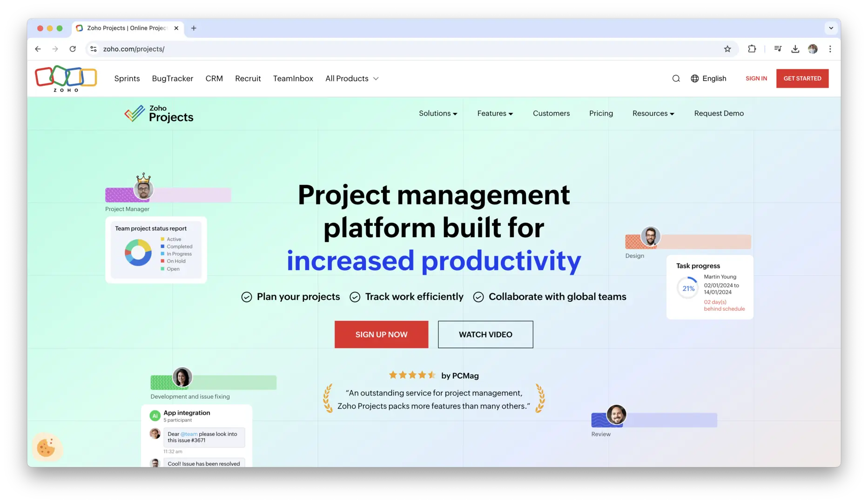Open the tab search dropdown arrow
Viewport: 868px width, 503px height.
[x=831, y=28]
